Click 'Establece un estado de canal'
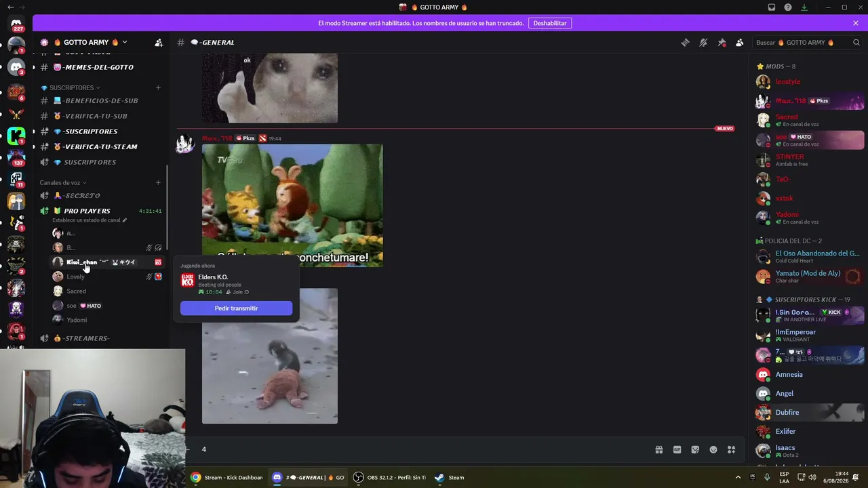 (x=90, y=220)
